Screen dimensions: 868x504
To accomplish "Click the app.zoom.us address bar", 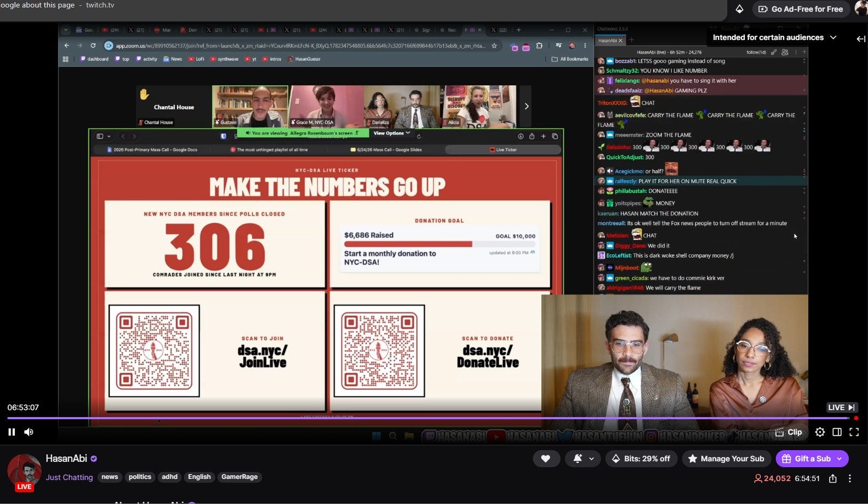I will [x=300, y=46].
